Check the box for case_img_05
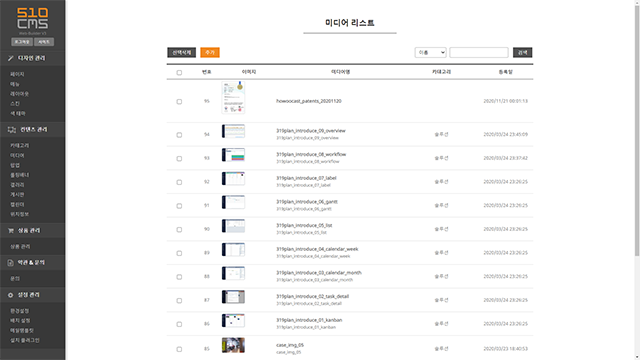The height and width of the screenshot is (360, 640). [x=179, y=349]
